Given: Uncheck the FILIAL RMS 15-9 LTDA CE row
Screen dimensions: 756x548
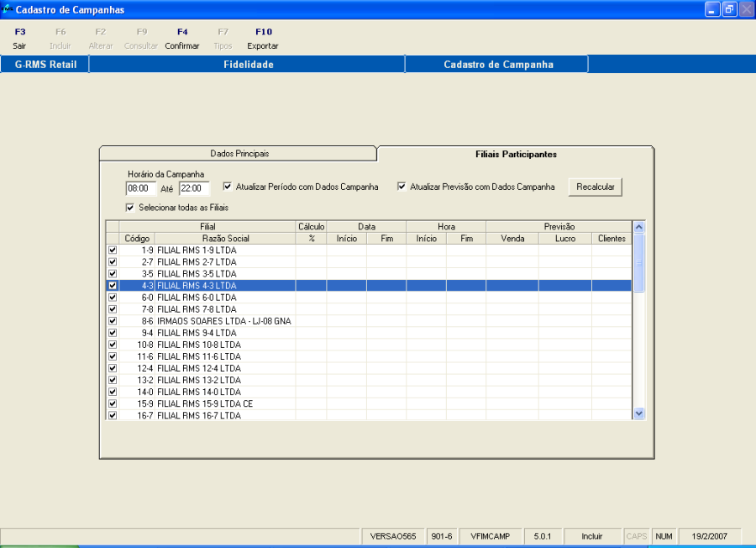Looking at the screenshot, I should (113, 403).
